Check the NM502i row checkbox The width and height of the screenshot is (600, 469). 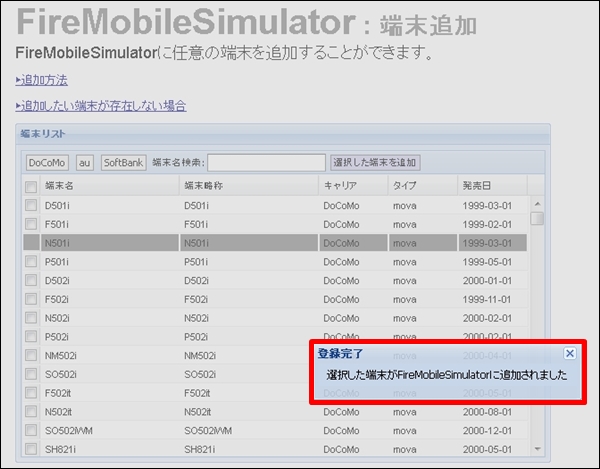(x=31, y=355)
